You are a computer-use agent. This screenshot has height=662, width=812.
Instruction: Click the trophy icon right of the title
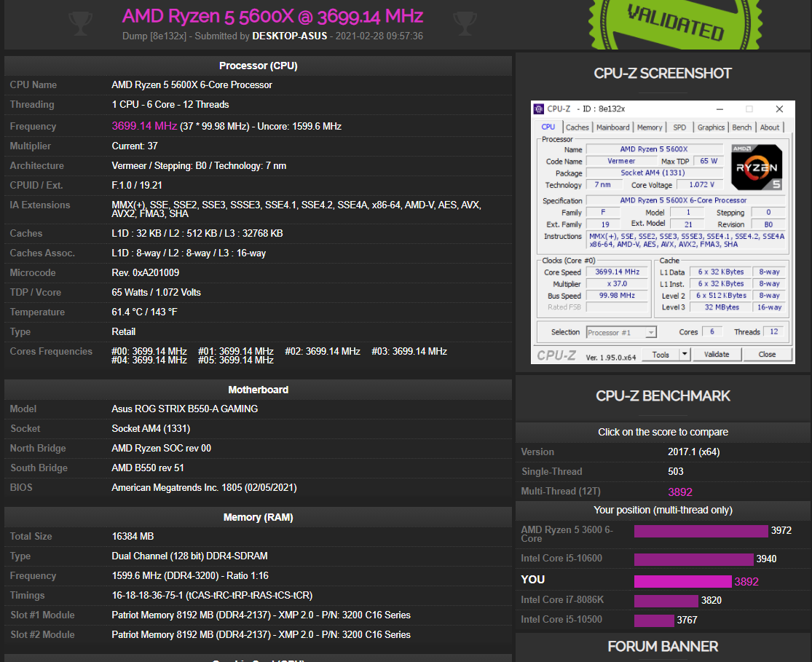coord(465,23)
